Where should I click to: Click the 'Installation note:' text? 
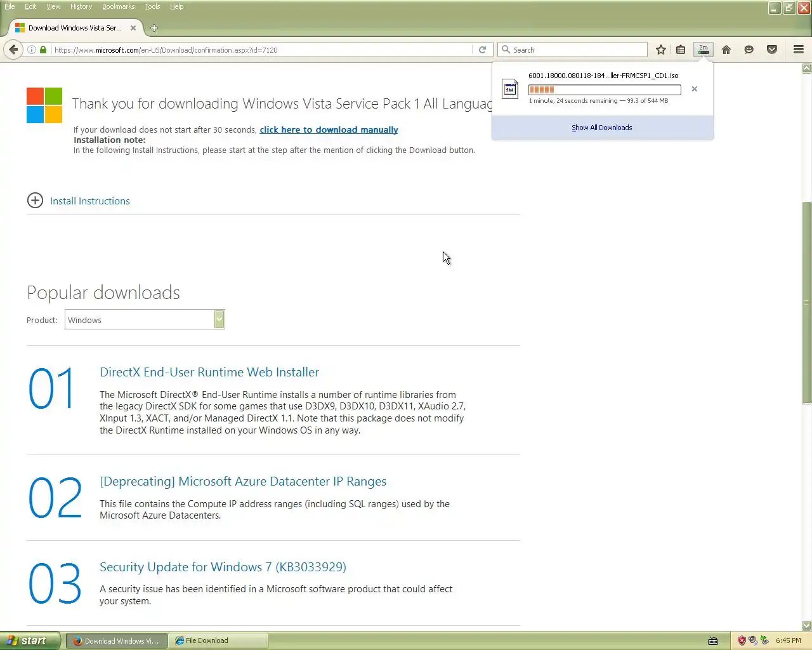point(109,140)
